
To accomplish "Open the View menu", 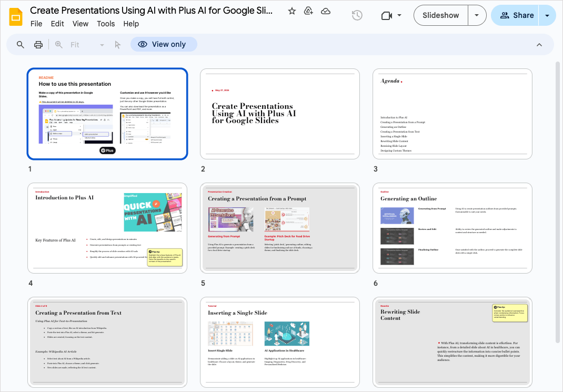I will (x=81, y=24).
